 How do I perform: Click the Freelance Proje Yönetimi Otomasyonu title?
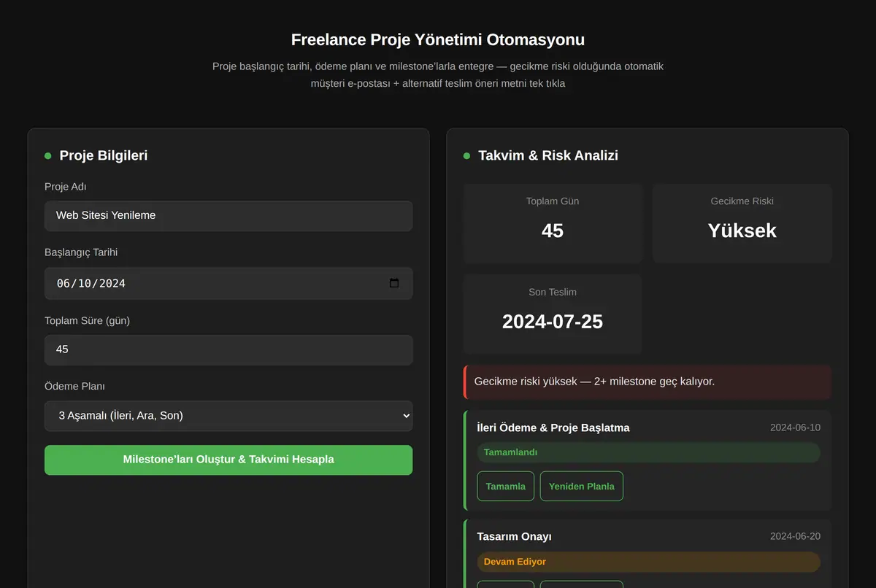438,39
